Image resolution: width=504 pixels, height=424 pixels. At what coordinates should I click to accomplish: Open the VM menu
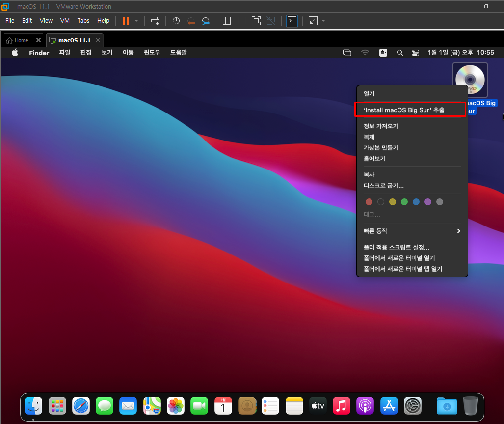pos(65,20)
